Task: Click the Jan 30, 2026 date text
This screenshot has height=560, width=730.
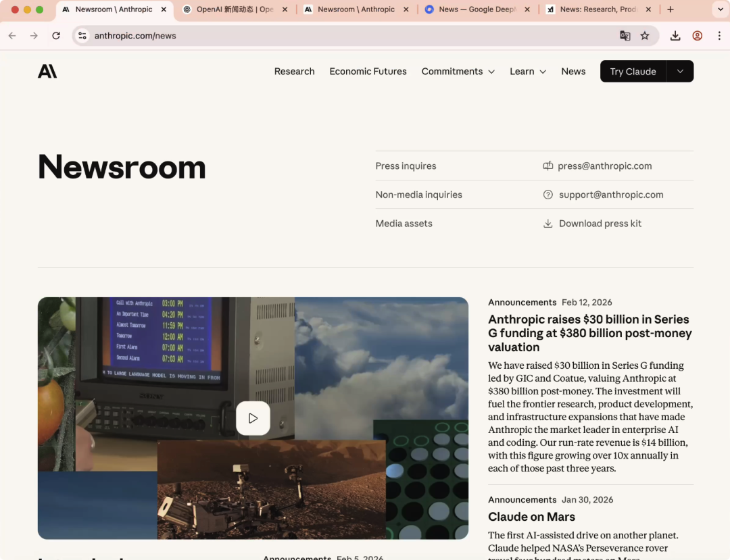Action: [587, 500]
